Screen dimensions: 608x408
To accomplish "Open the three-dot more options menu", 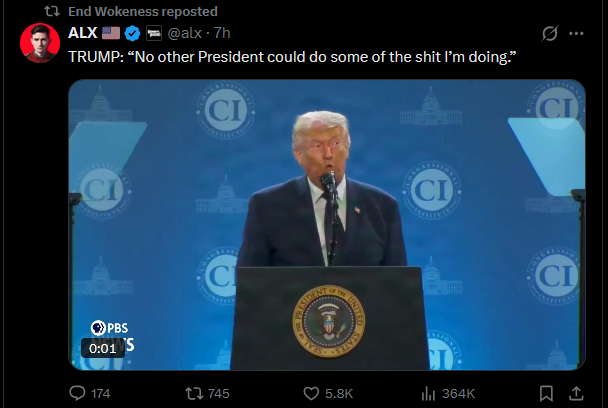I will [x=576, y=33].
